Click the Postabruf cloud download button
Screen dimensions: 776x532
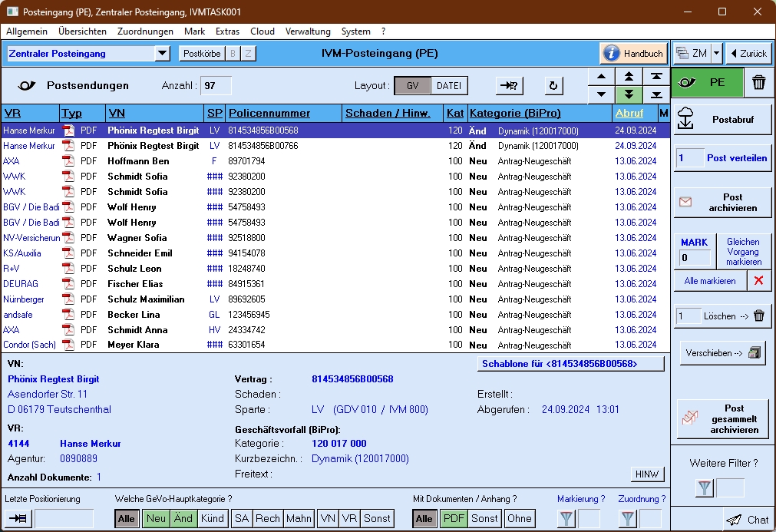click(x=722, y=120)
